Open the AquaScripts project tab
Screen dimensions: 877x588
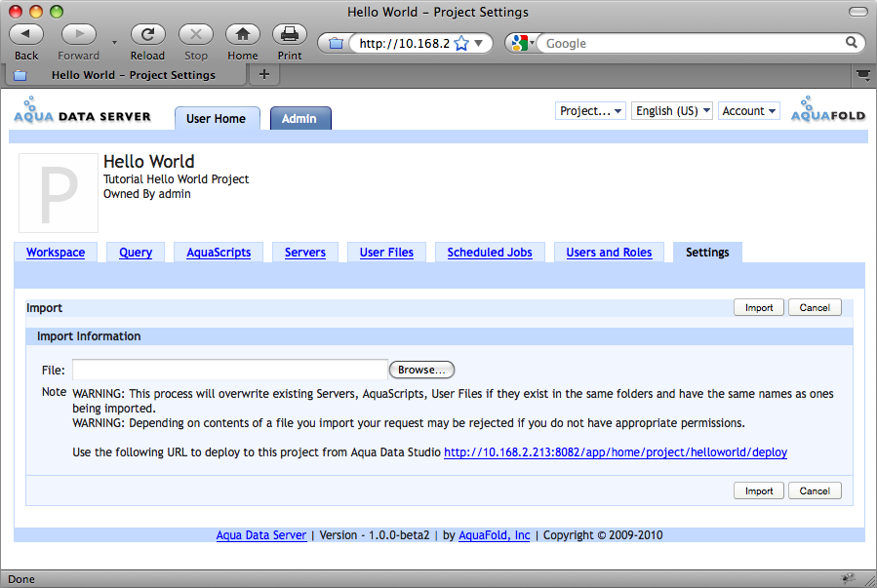coord(219,253)
